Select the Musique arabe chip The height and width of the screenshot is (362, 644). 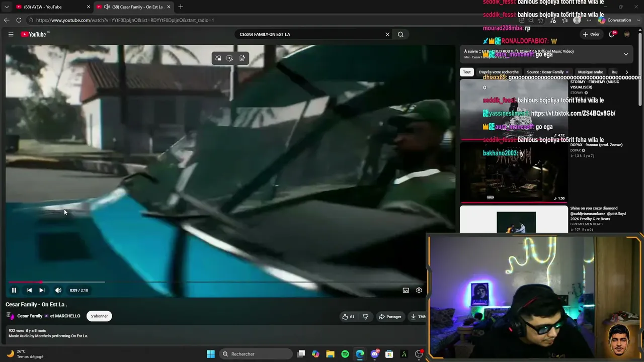[591, 72]
